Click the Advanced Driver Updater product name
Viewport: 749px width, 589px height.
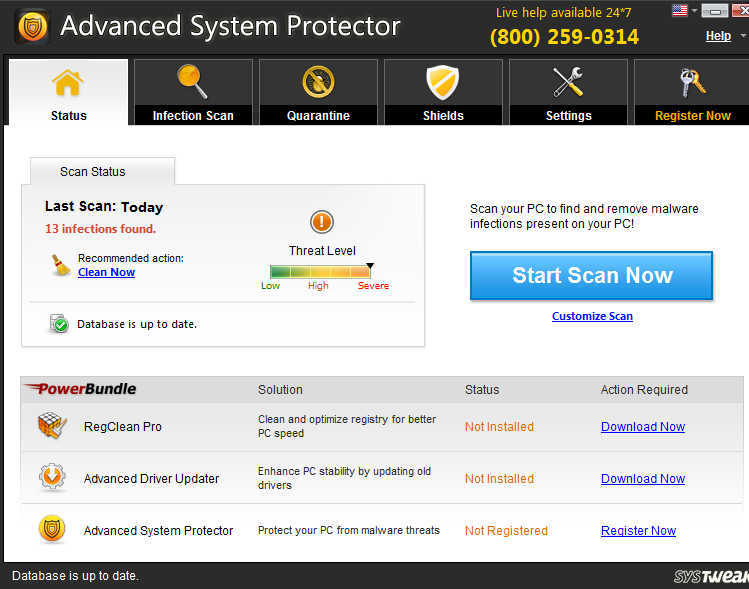coord(151,479)
